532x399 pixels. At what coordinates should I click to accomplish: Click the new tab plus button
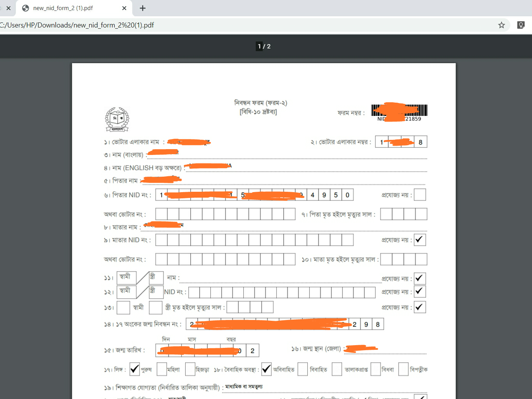[143, 8]
